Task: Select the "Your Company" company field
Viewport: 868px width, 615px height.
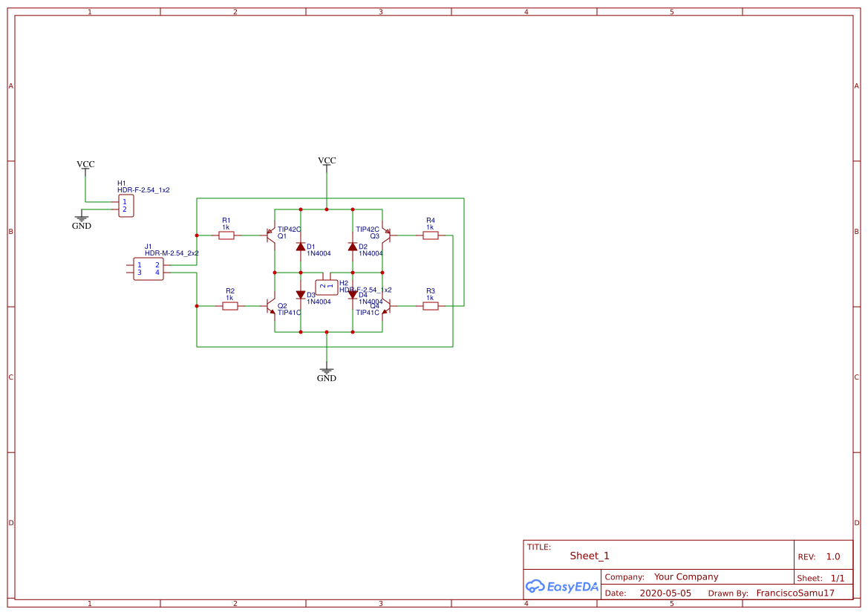Action: 686,577
